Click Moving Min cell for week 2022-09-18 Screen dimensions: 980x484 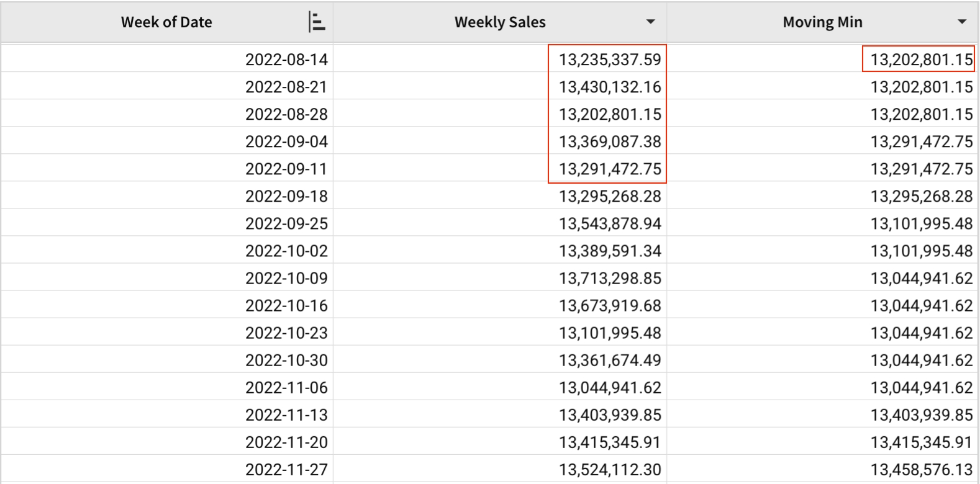(x=921, y=196)
